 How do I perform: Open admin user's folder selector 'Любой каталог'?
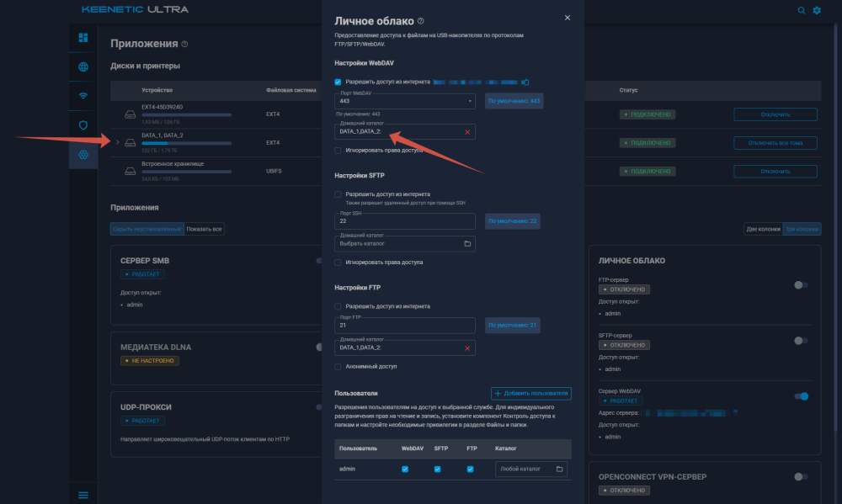tap(530, 469)
